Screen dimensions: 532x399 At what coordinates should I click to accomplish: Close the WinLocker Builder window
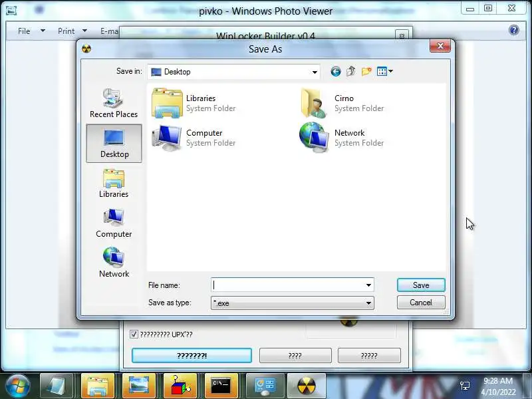tap(402, 35)
